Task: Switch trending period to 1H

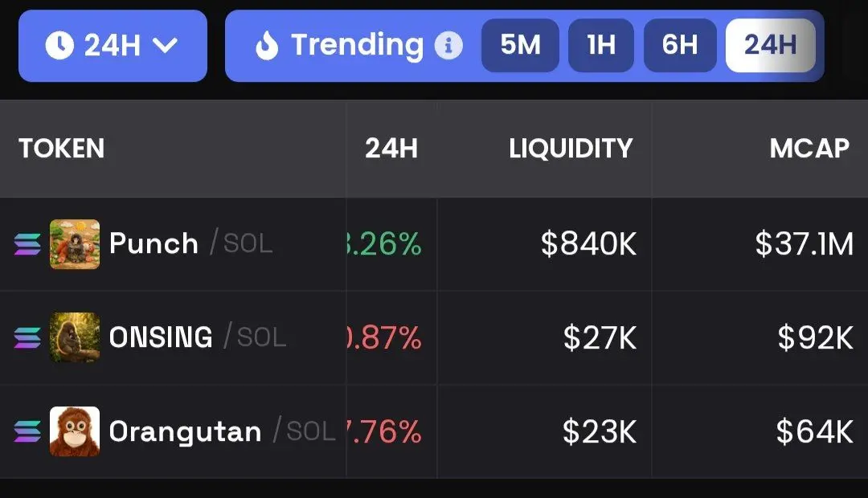Action: click(601, 45)
